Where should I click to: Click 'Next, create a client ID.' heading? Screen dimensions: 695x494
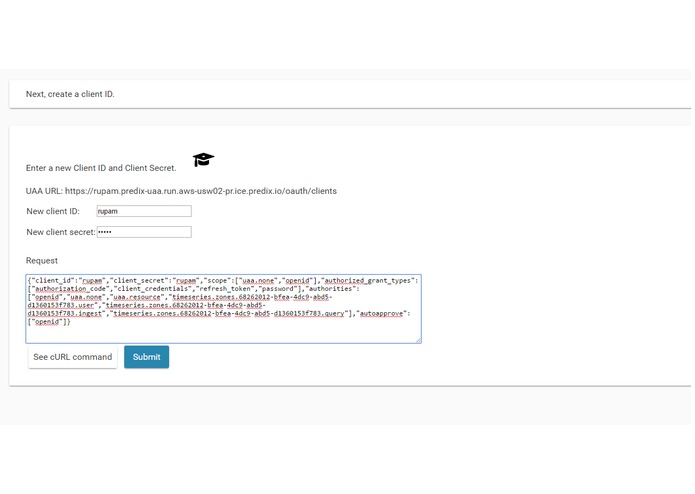(x=70, y=94)
